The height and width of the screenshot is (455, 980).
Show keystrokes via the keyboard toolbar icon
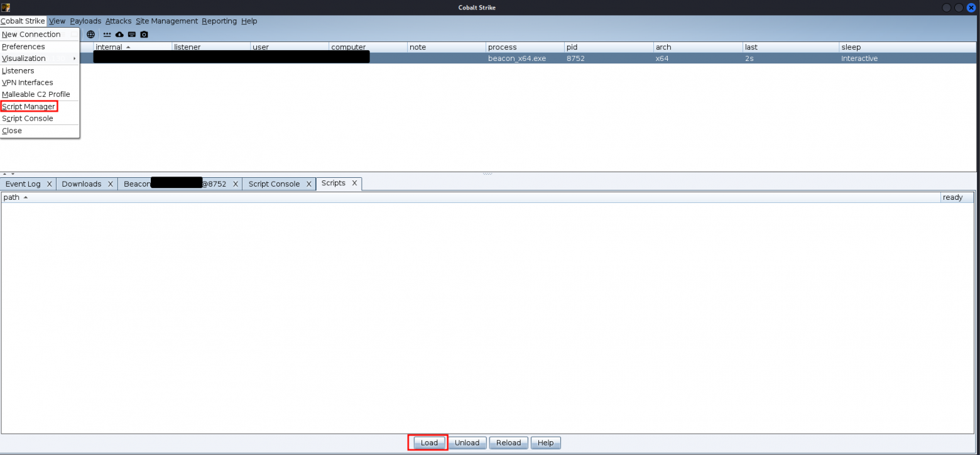coord(132,35)
